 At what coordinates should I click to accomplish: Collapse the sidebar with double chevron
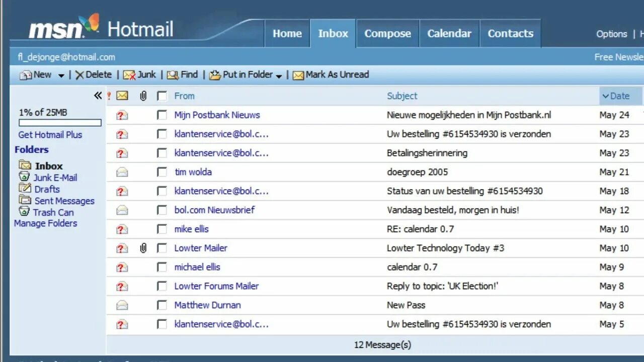[98, 96]
